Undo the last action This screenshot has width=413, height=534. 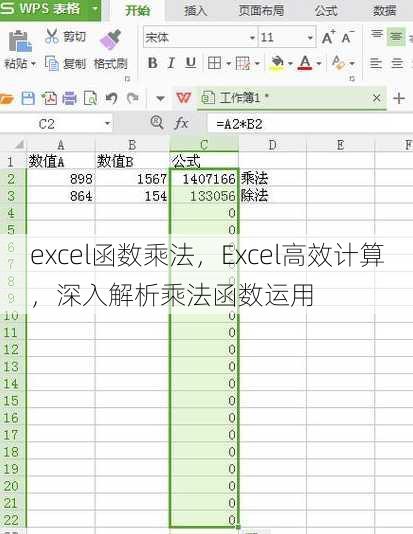pos(111,98)
